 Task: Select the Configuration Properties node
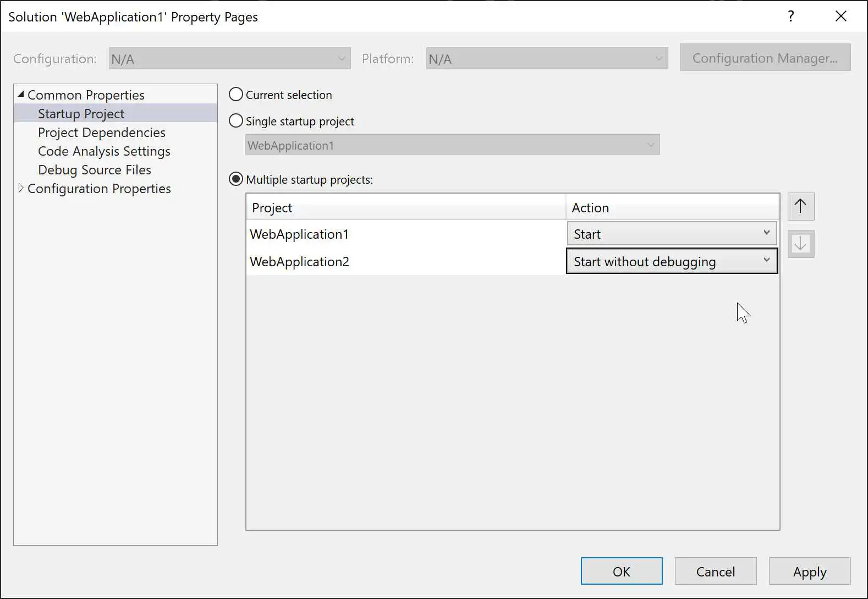pyautogui.click(x=99, y=189)
